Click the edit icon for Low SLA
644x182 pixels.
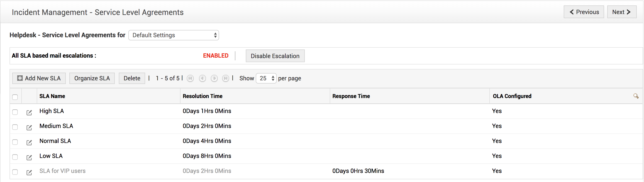(x=29, y=157)
